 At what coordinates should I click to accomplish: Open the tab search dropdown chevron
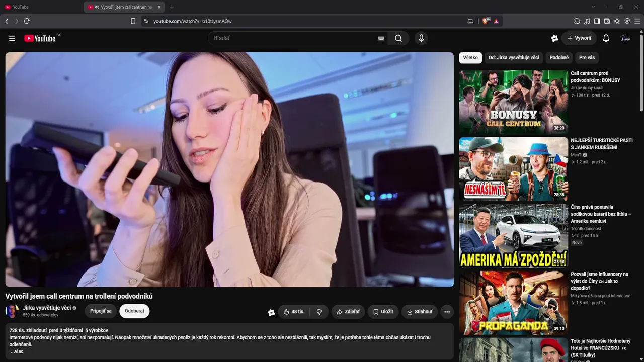(593, 7)
